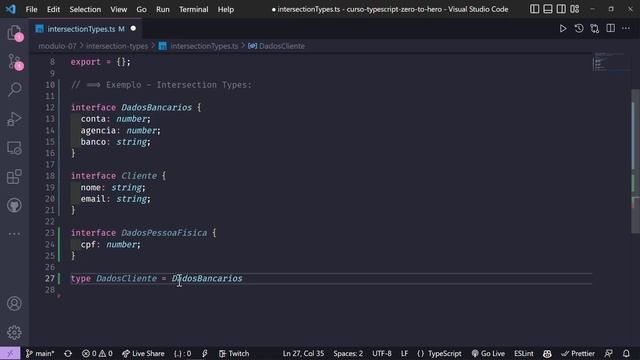This screenshot has height=360, width=640.
Task: Open the GitHub view in activity bar
Action: tap(14, 205)
